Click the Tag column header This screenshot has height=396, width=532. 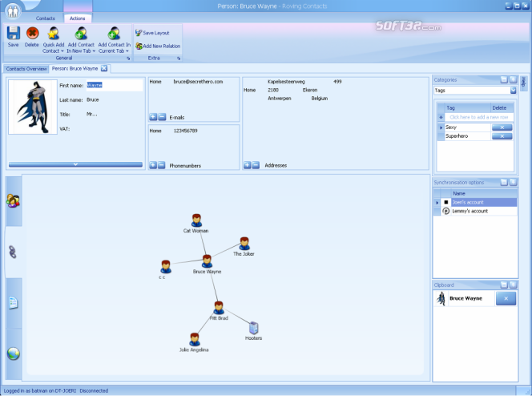click(x=468, y=108)
